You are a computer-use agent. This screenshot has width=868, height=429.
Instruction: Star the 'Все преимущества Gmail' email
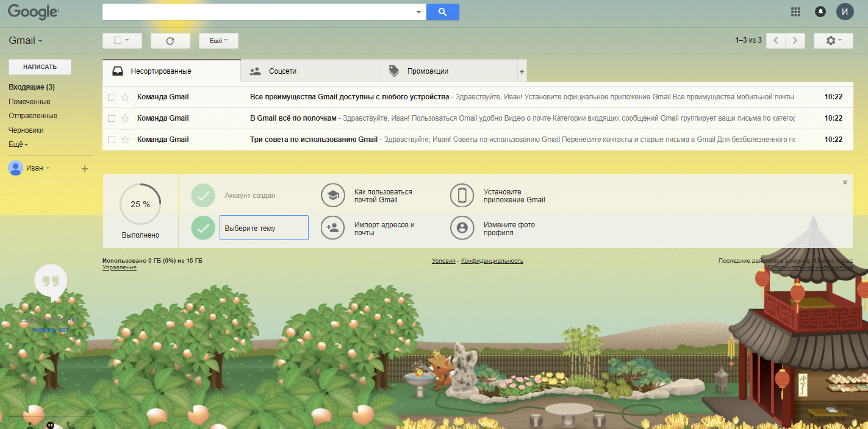click(x=125, y=97)
